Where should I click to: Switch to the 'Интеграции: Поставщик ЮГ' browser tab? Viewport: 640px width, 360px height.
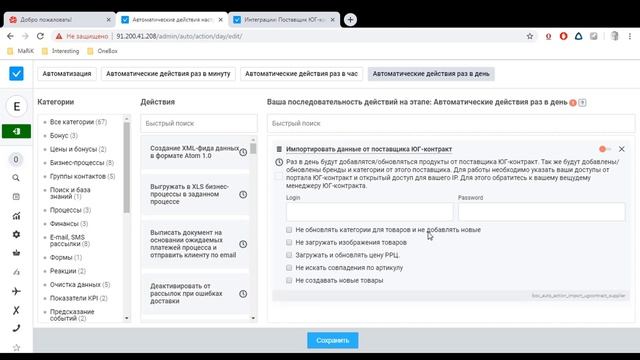[x=284, y=20]
